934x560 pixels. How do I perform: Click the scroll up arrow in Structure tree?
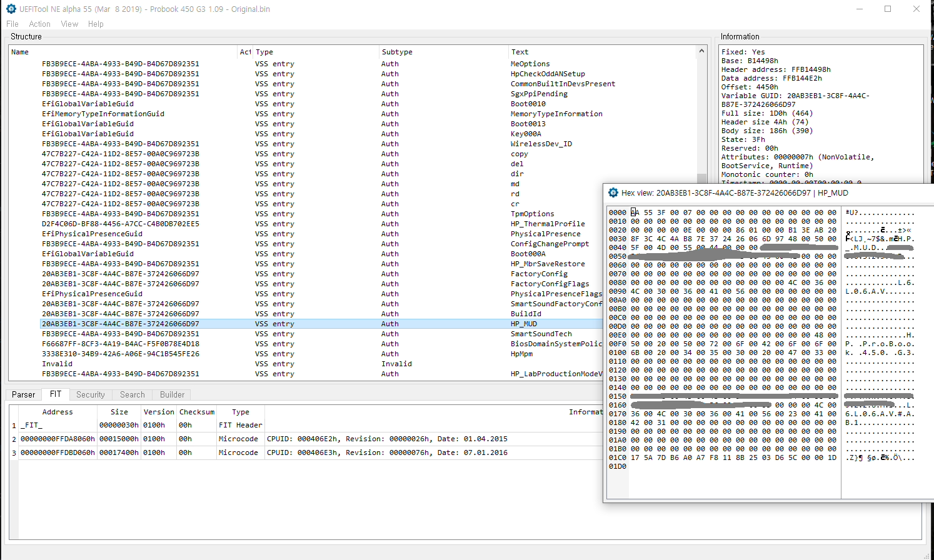tap(701, 51)
